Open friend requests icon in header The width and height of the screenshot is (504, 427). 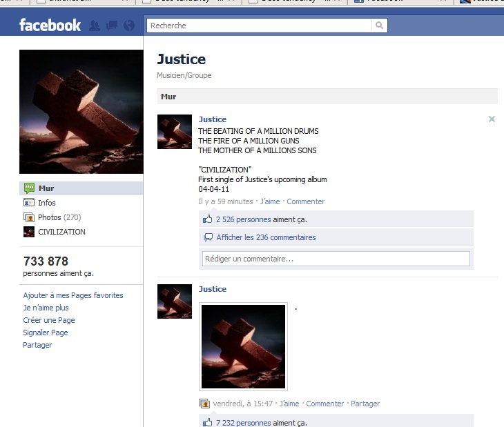click(x=94, y=26)
